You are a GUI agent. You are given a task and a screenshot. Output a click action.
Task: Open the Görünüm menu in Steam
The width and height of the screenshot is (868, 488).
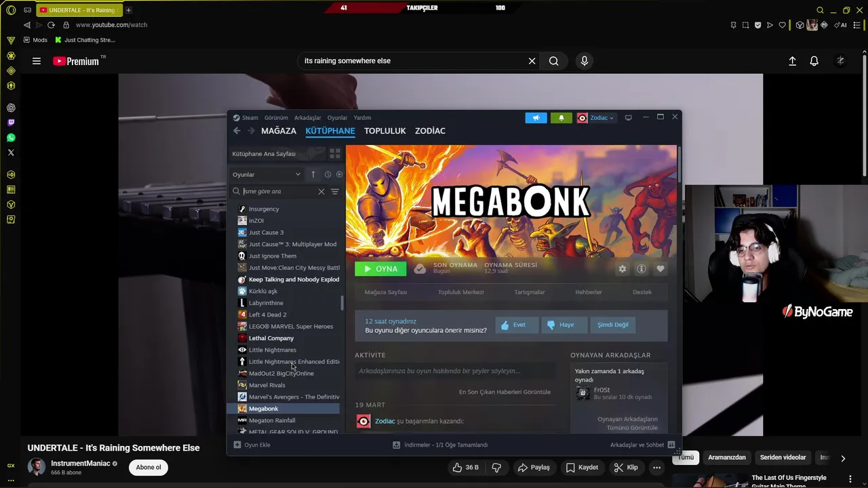point(276,118)
